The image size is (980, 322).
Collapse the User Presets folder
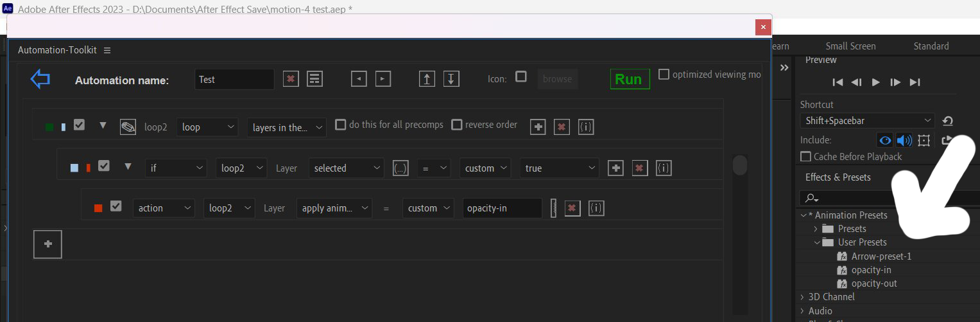click(x=816, y=242)
